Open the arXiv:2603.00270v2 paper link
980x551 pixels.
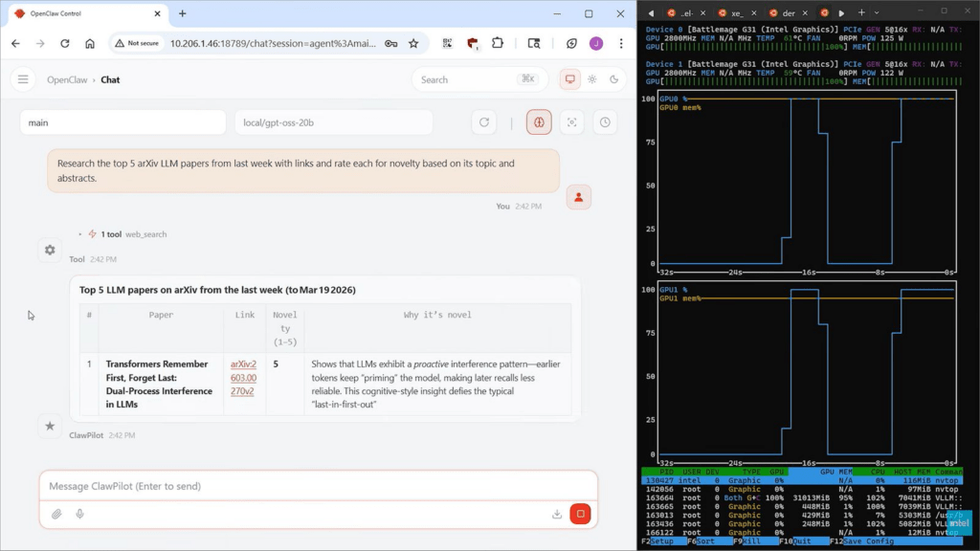click(x=243, y=377)
